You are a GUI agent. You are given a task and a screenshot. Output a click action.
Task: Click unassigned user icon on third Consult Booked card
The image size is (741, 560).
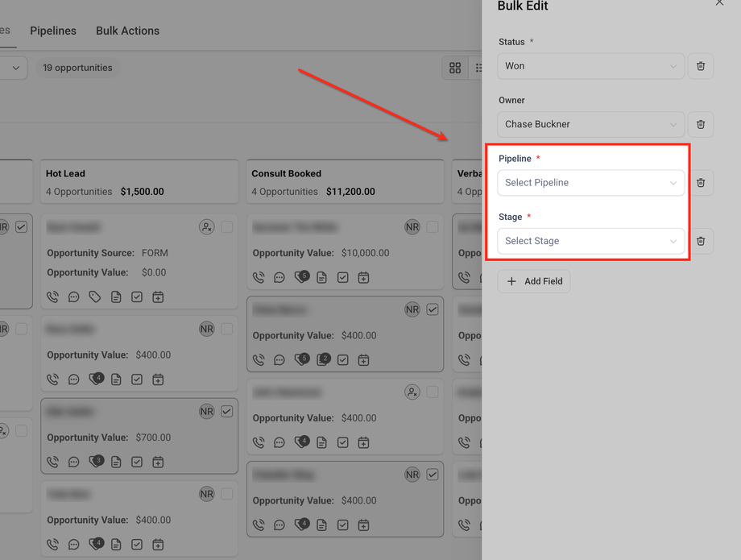coord(412,392)
